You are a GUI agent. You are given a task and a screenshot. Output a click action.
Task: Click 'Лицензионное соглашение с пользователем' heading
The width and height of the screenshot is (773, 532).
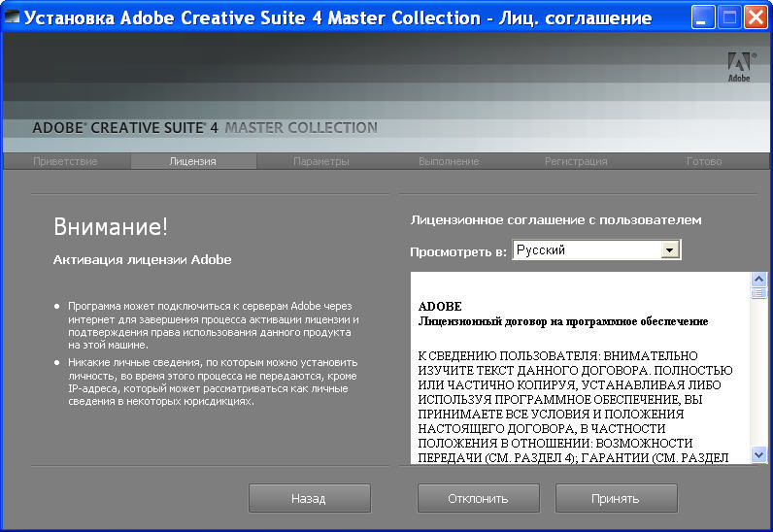point(555,220)
